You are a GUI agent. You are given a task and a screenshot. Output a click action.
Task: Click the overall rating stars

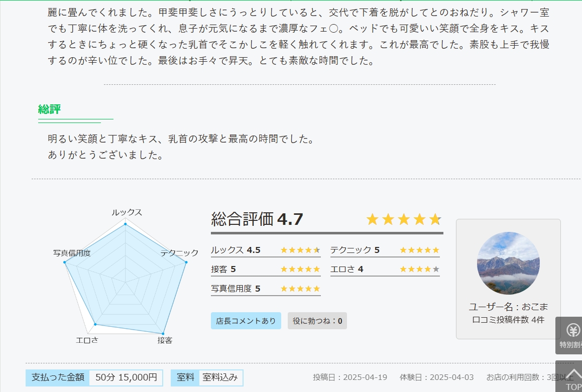(403, 219)
